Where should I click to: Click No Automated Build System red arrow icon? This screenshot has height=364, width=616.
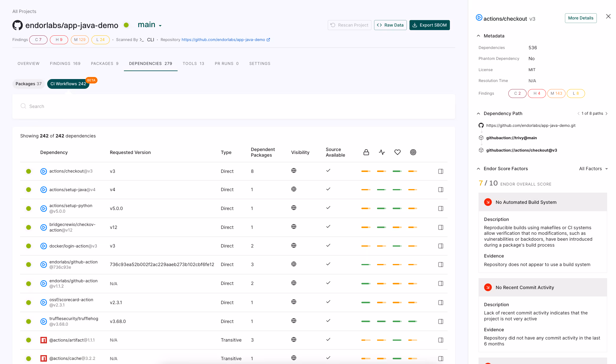tap(488, 202)
